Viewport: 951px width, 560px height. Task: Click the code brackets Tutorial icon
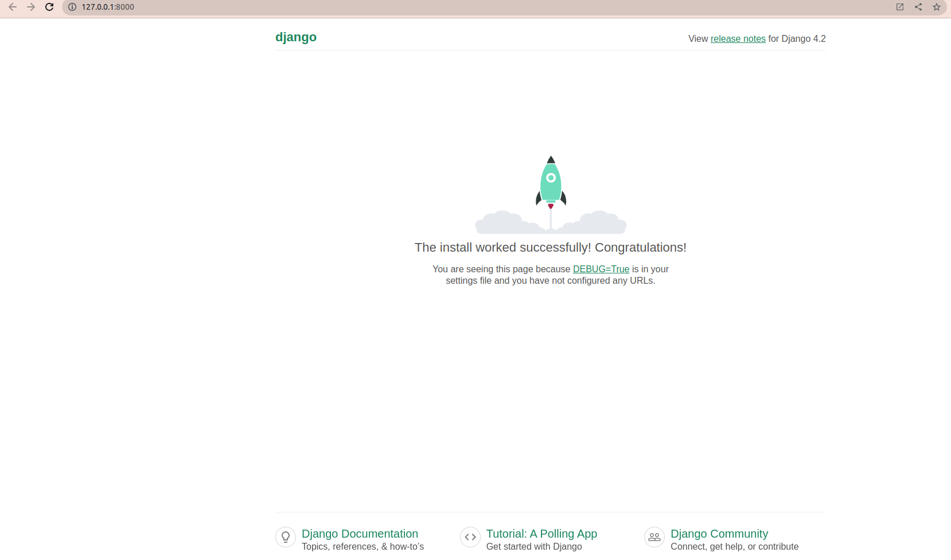point(470,537)
